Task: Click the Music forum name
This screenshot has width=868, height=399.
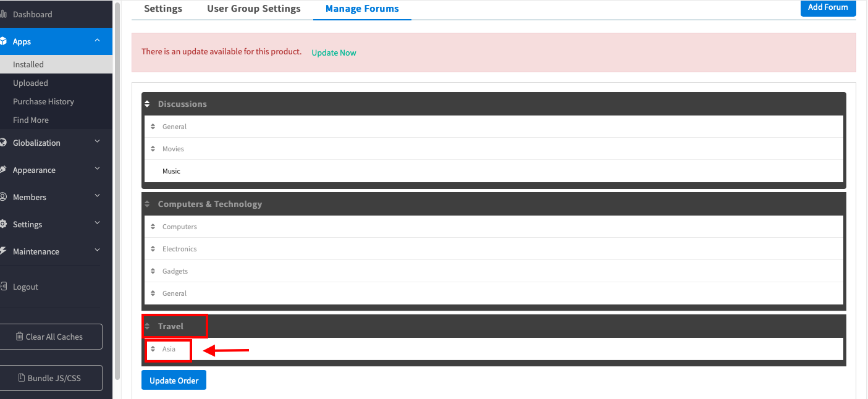Action: [171, 171]
